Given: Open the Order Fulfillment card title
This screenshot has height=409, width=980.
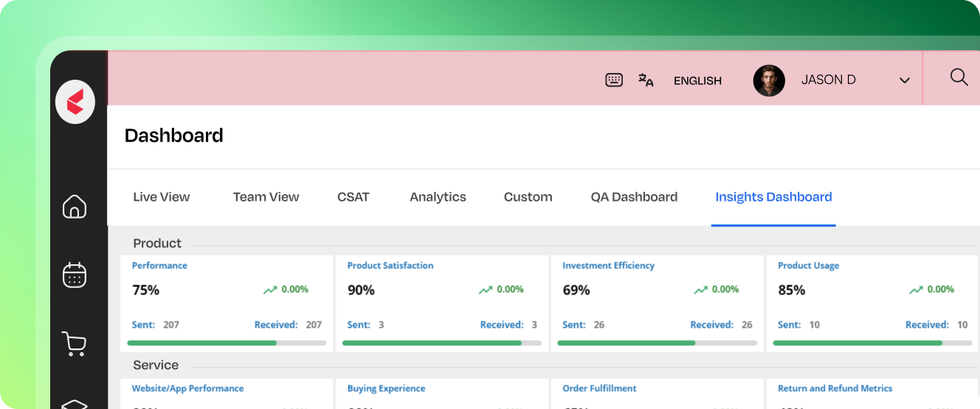Looking at the screenshot, I should pos(599,388).
